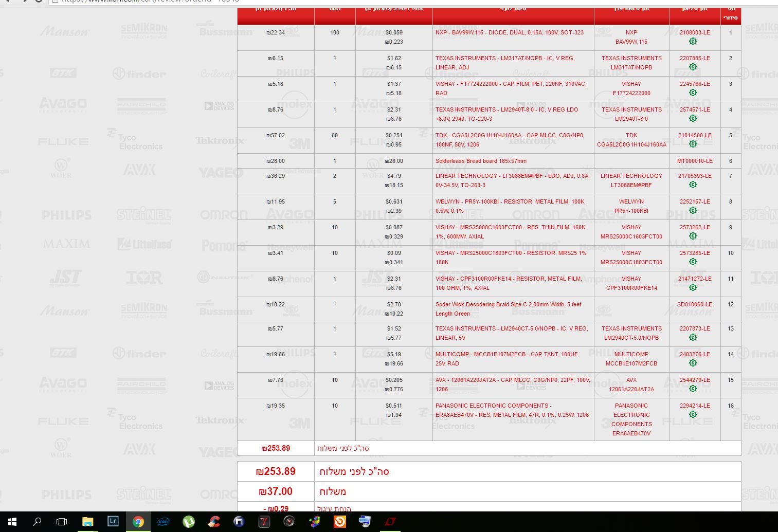778x532 pixels.
Task: Open the Windows Start menu
Action: (x=12, y=522)
